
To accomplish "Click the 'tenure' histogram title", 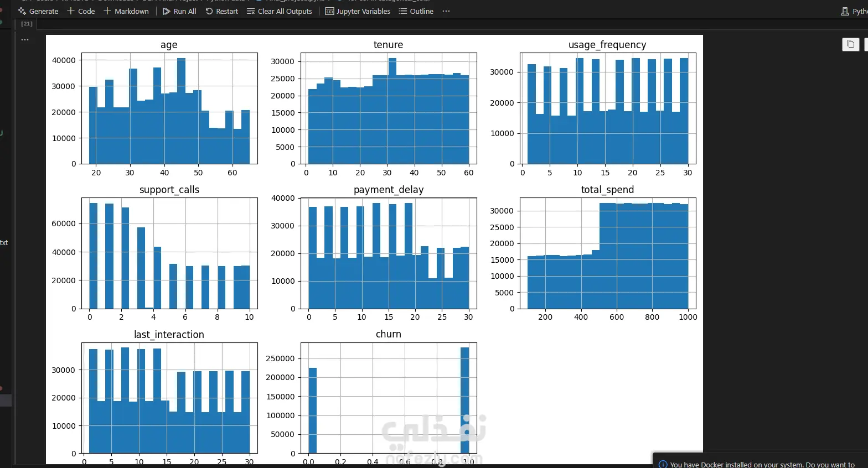I will pos(388,45).
